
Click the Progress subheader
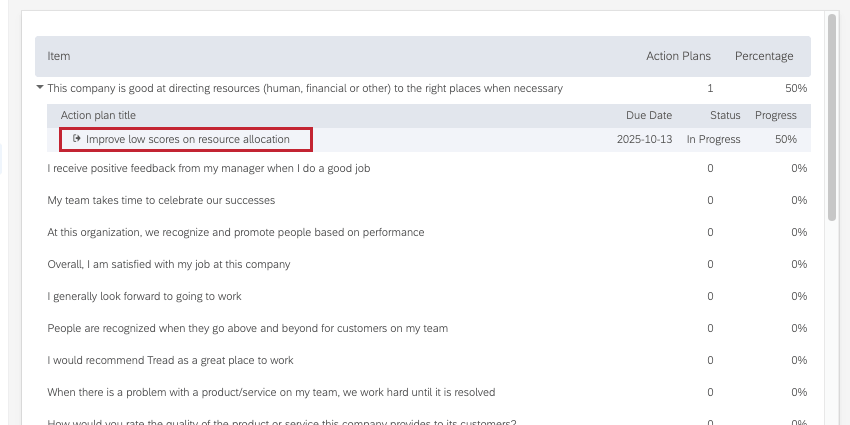[x=776, y=115]
